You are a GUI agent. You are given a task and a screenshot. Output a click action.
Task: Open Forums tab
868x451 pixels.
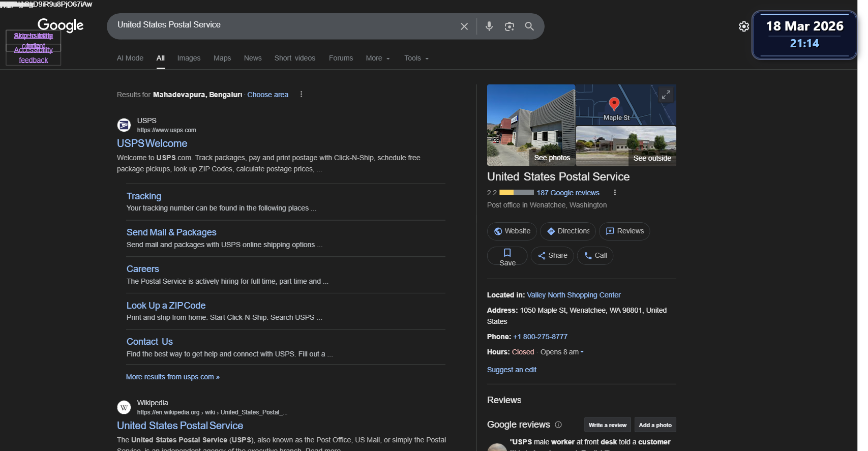(341, 58)
